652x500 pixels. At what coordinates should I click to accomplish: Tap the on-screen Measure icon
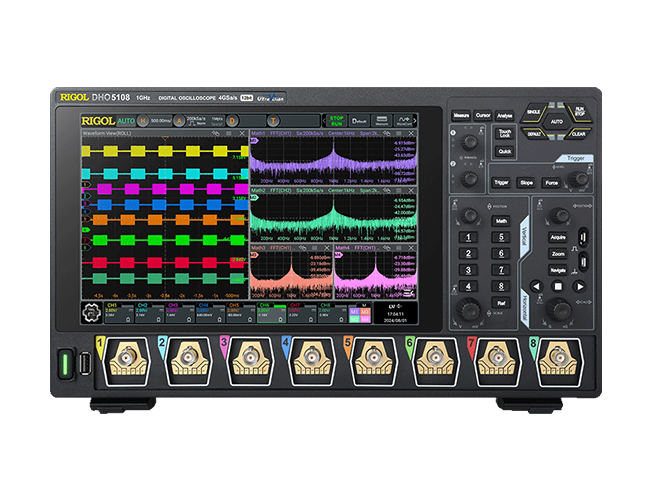382,121
